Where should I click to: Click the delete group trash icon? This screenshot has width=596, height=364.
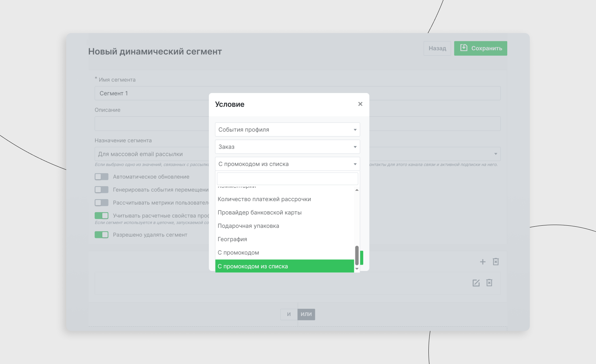pos(496,262)
